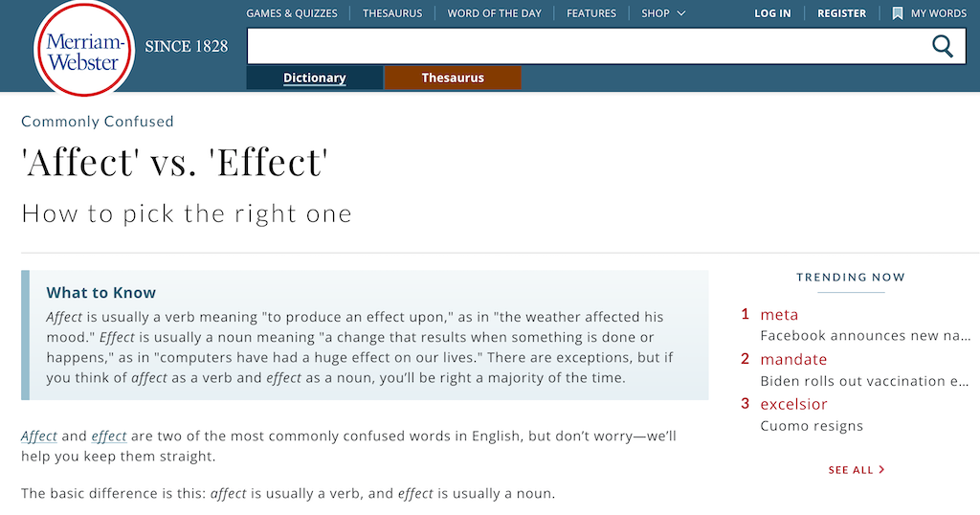Screen dimensions: 980x515
Task: Open trending word 'meta'
Action: [x=779, y=315]
